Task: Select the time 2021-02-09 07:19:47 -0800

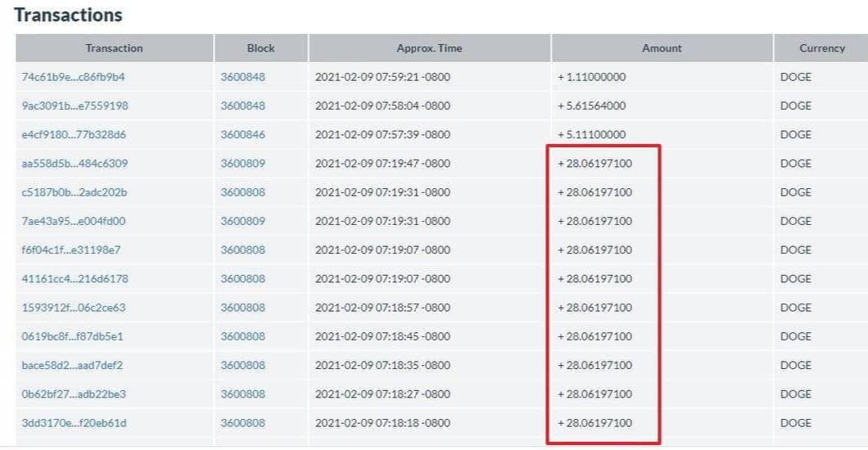Action: (382, 163)
